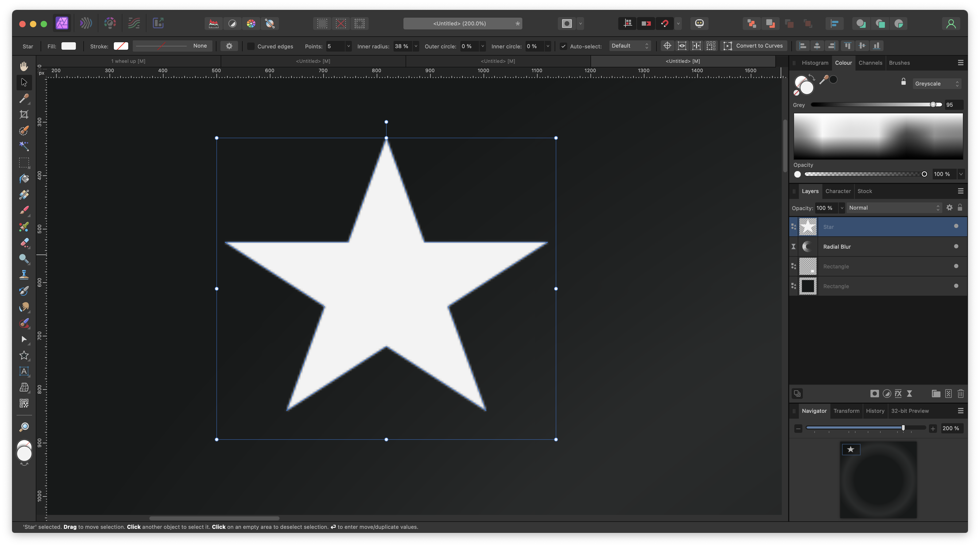Switch to the Brushes tab
Viewport: 980px width, 547px height.
point(899,63)
